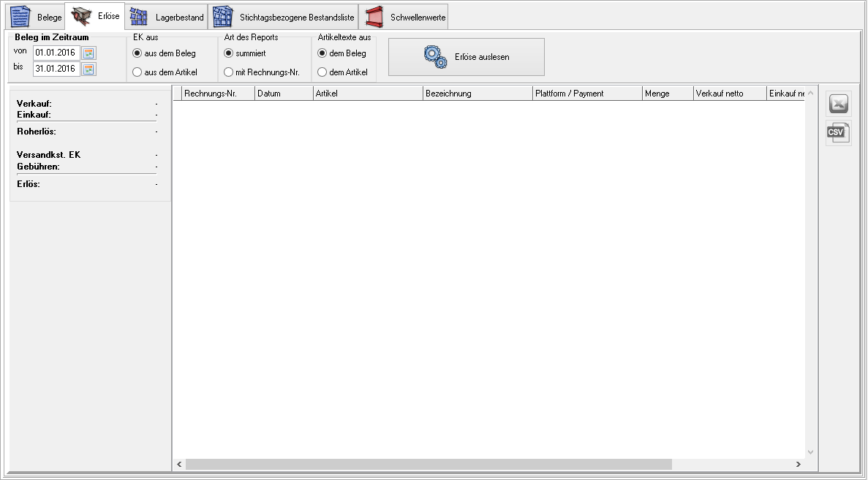Screen dimensions: 868x480
Task: Click into the 'bis' date field
Action: pos(56,69)
